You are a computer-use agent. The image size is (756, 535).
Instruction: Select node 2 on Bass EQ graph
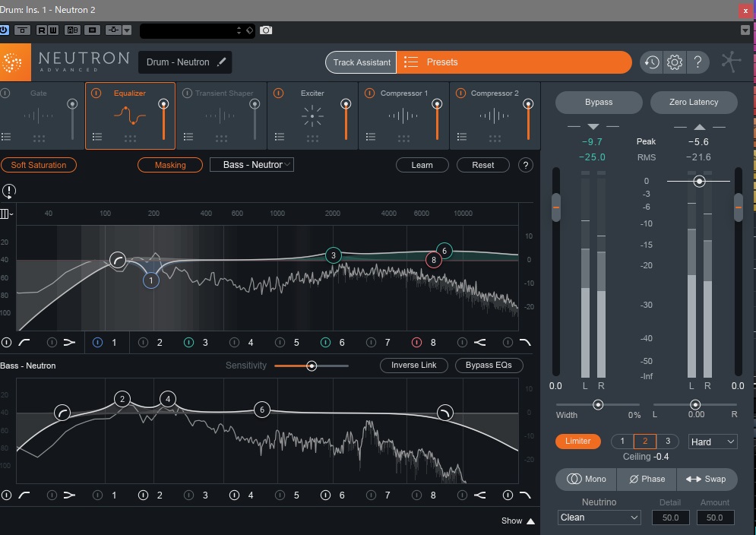click(122, 399)
